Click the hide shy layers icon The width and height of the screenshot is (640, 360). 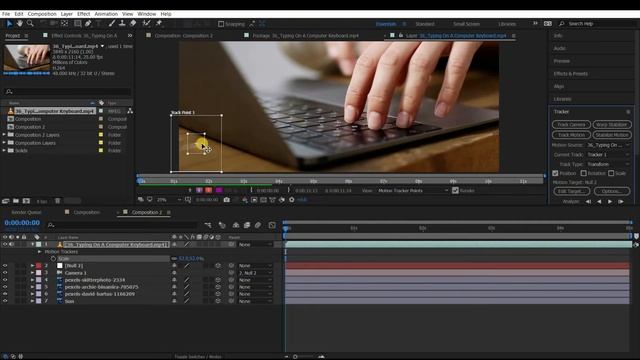236,225
